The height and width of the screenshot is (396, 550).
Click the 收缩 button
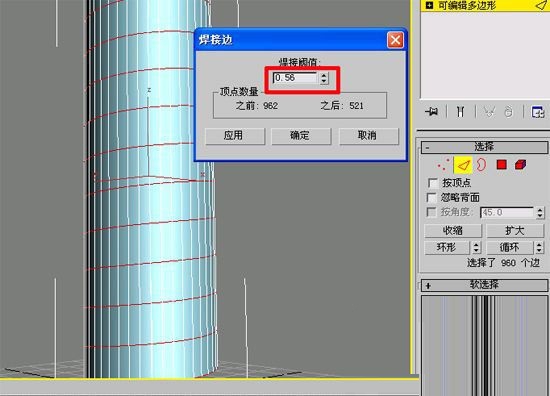pos(453,230)
